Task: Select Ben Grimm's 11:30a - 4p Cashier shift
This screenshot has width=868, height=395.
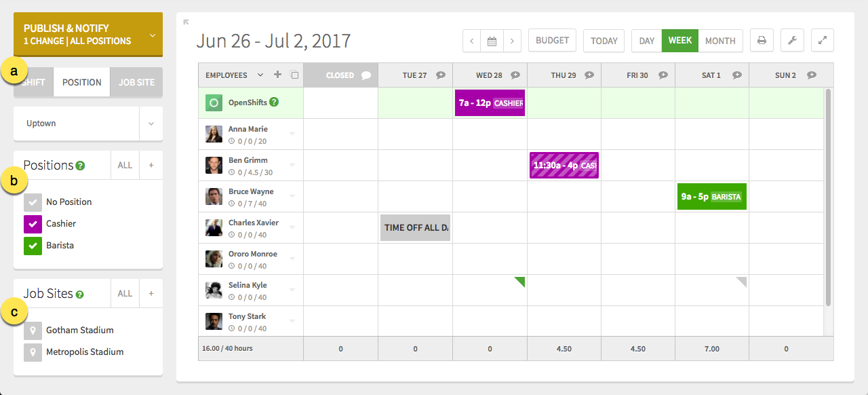Action: (564, 165)
